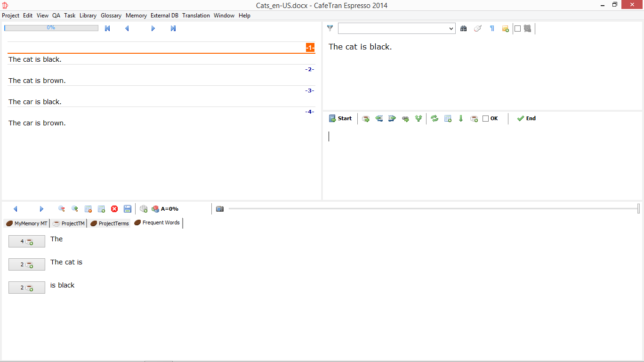Screen dimensions: 644x362
Task: Click the slider handle beside the camera
Action: point(638,208)
